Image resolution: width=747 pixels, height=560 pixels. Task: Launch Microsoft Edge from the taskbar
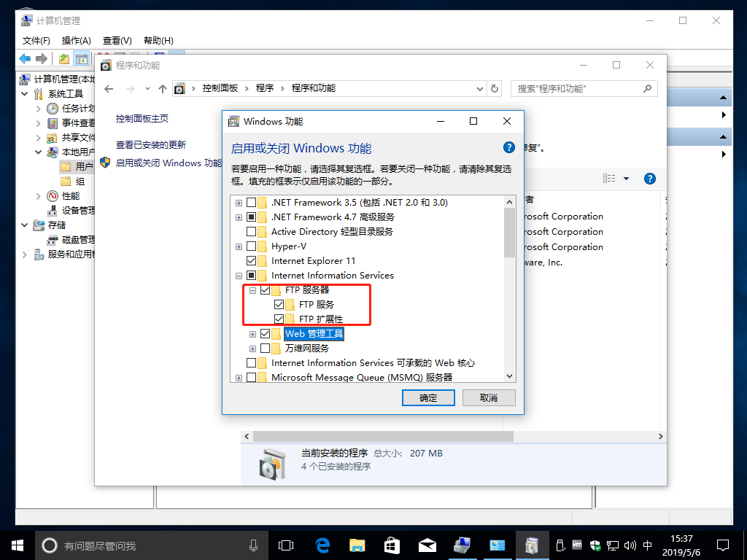click(322, 545)
